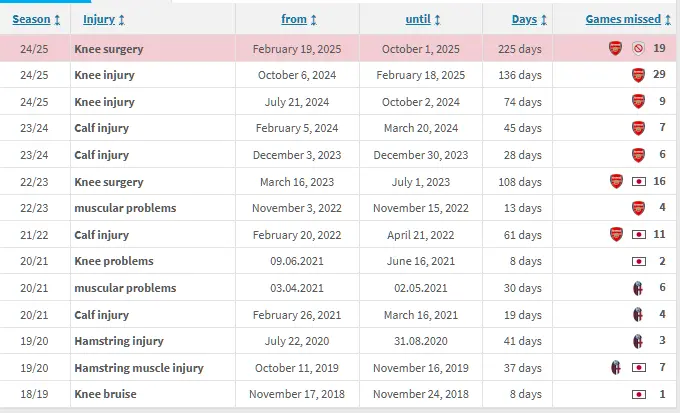Screen dimensions: 680x413
Task: Click the Bologna crest in the Hamstring muscle injury row
Action: point(616,367)
